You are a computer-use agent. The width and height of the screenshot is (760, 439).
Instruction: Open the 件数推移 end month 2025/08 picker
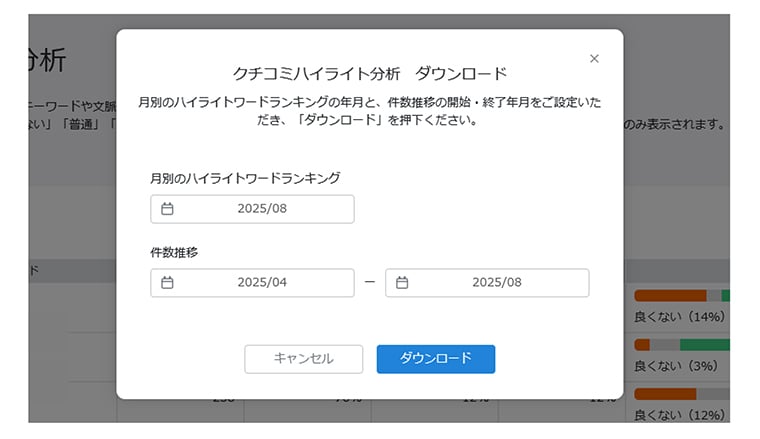(x=497, y=283)
